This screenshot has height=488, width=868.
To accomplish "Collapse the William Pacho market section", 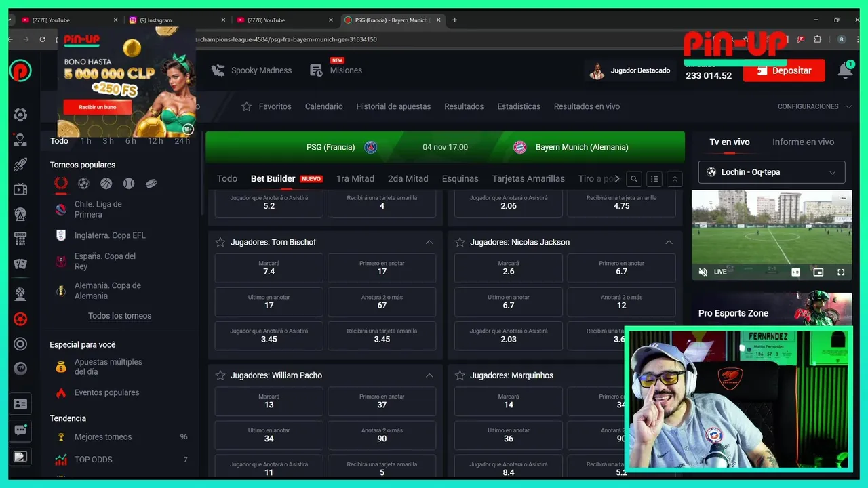I will pos(429,375).
